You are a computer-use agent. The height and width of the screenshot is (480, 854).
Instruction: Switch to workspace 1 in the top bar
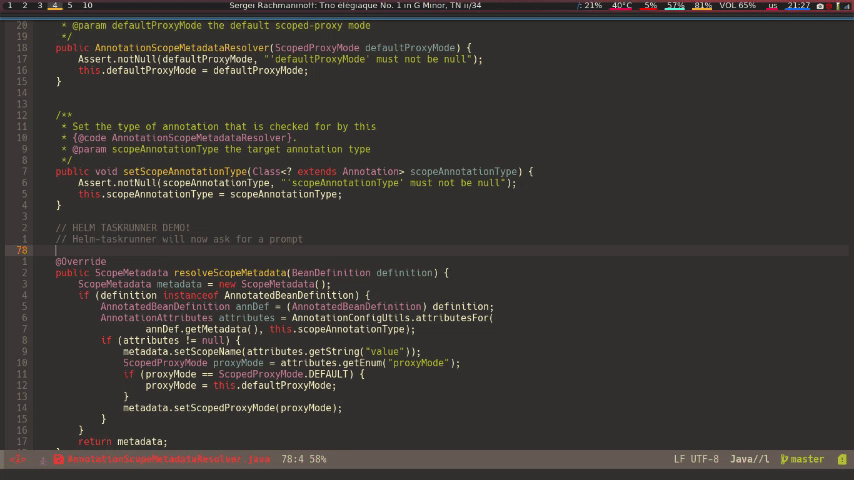[x=9, y=5]
